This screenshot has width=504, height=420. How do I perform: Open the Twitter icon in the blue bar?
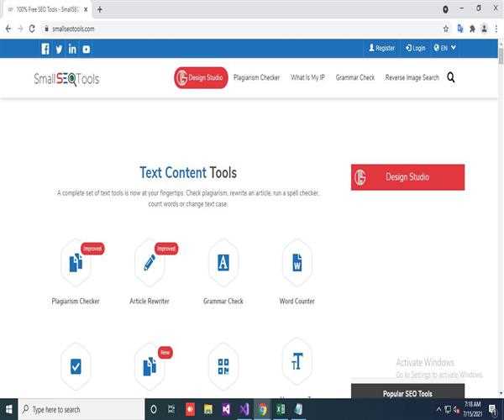(x=59, y=50)
